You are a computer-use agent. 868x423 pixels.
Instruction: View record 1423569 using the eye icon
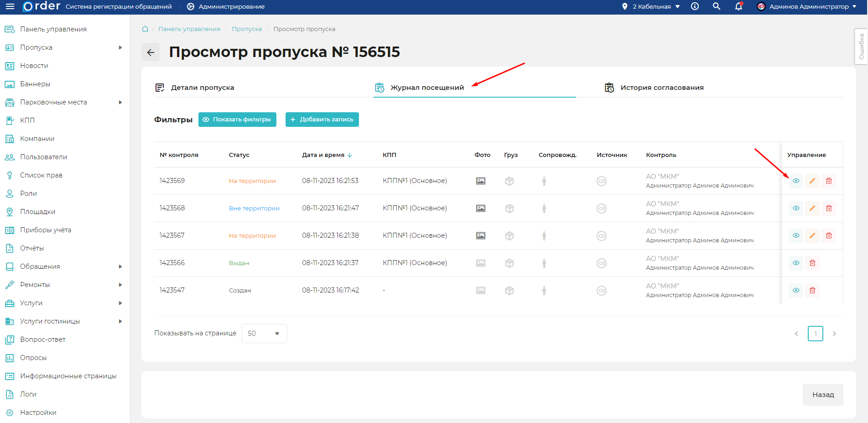pyautogui.click(x=796, y=181)
